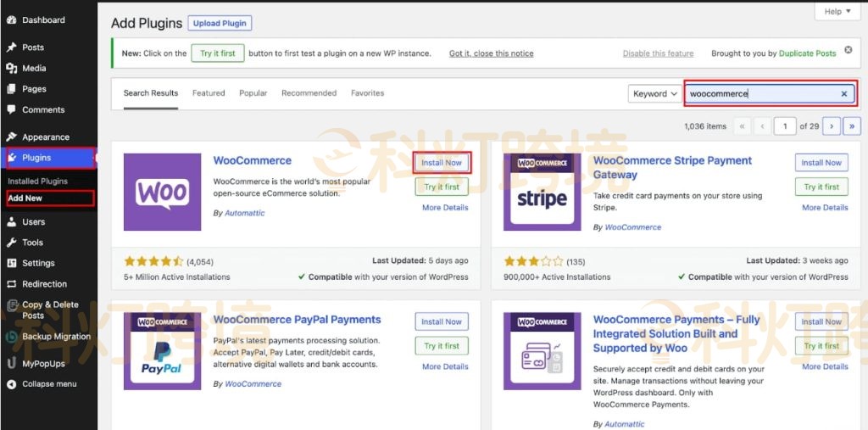Screen dimensions: 868x430
Task: Click the Posts pushpin icon
Action: tap(12, 47)
